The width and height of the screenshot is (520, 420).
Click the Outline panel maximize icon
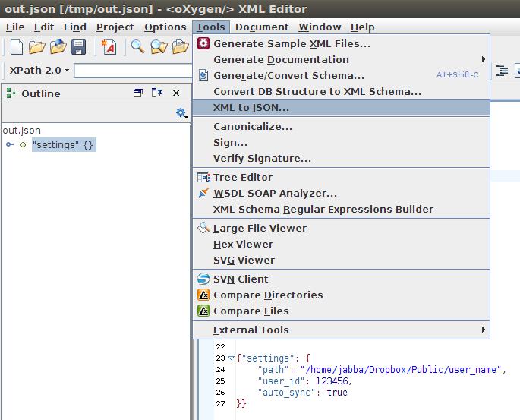tap(138, 93)
